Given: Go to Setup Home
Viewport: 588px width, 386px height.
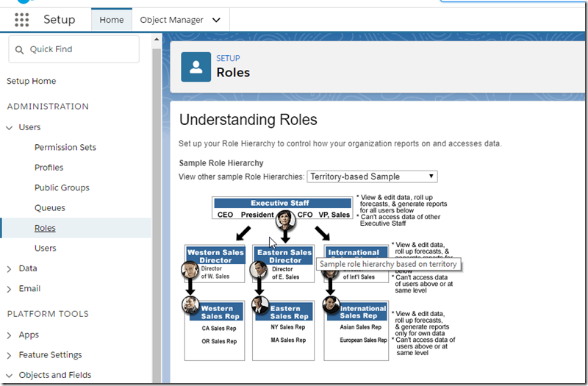Looking at the screenshot, I should [x=31, y=81].
